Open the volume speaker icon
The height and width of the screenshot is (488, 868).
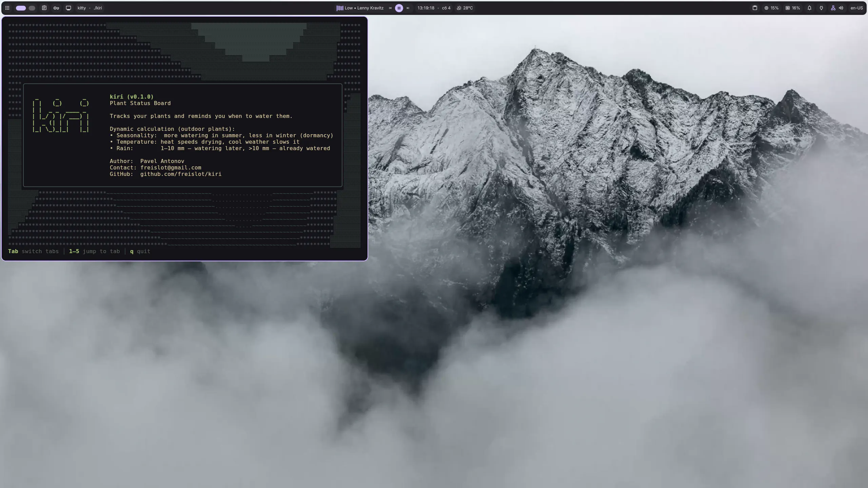[x=841, y=8]
